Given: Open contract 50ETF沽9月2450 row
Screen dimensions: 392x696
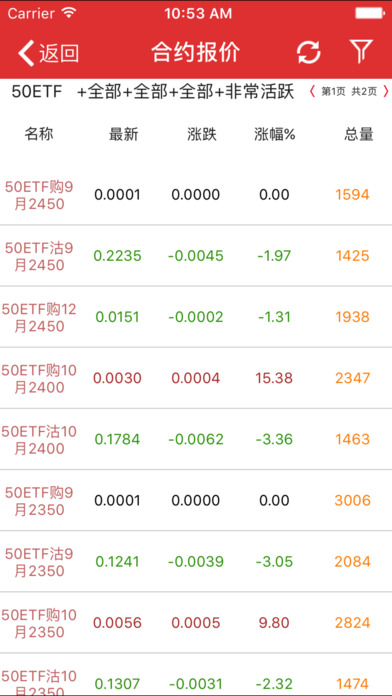Looking at the screenshot, I should [x=196, y=256].
